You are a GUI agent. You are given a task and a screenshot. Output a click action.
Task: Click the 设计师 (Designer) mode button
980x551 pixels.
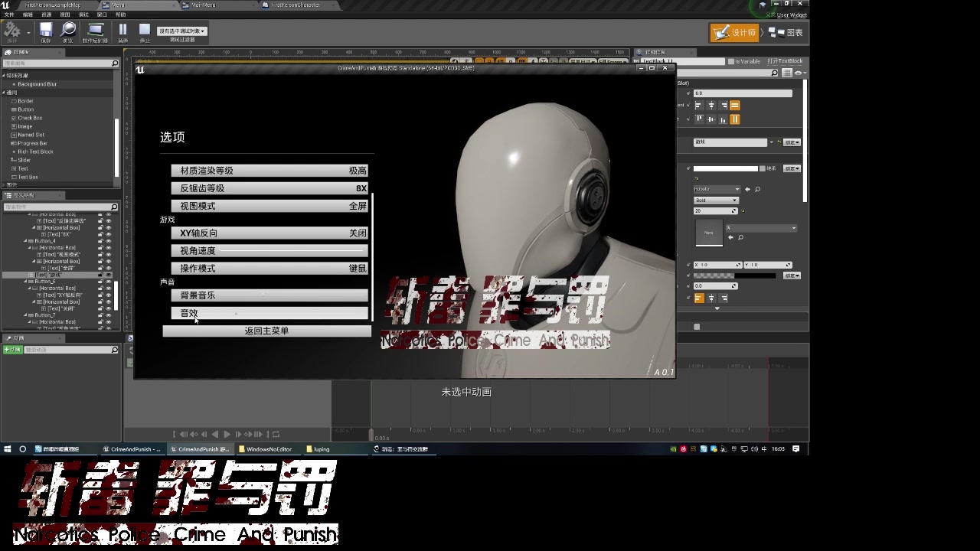733,32
